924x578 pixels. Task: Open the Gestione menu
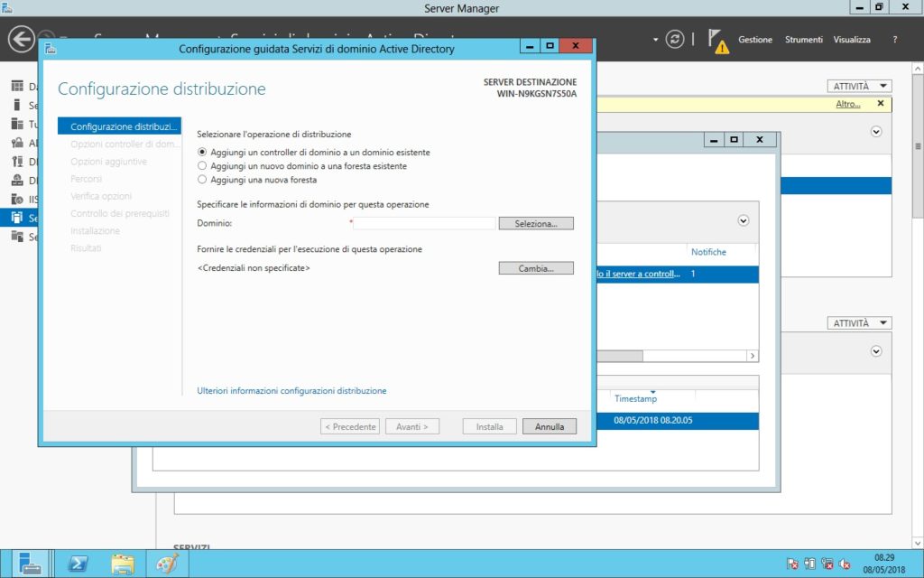coord(755,40)
